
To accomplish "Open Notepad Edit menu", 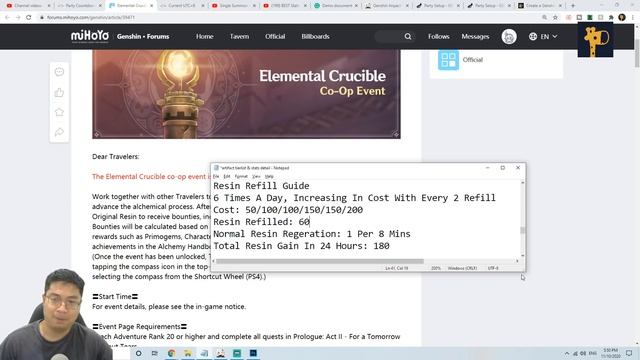I will [227, 176].
